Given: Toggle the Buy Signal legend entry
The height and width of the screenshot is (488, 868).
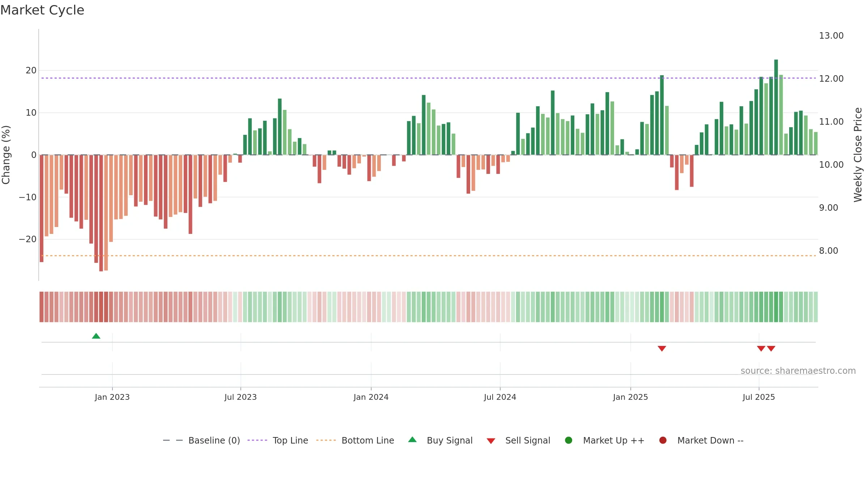Looking at the screenshot, I should [x=441, y=440].
